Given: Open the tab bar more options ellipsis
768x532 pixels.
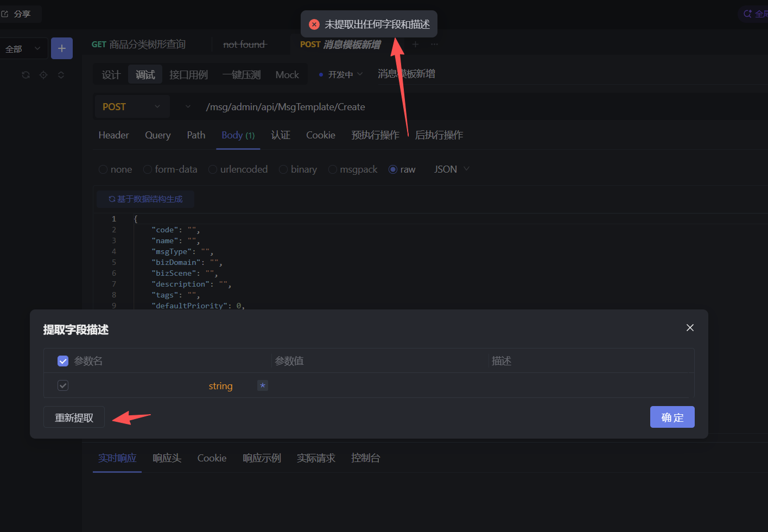Looking at the screenshot, I should coord(434,45).
